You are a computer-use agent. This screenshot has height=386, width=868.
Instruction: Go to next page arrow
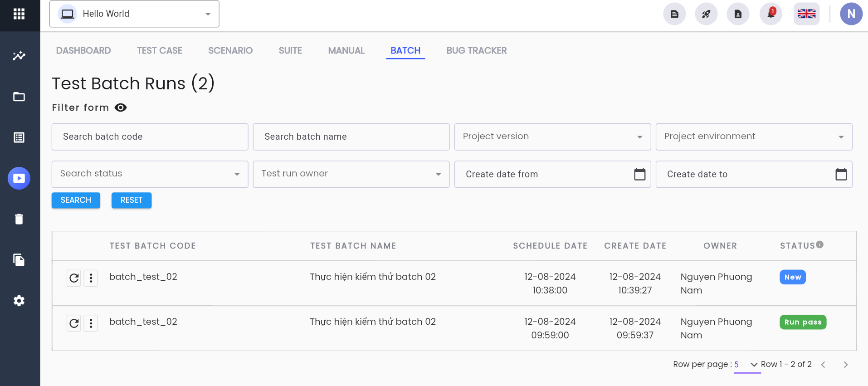[845, 365]
